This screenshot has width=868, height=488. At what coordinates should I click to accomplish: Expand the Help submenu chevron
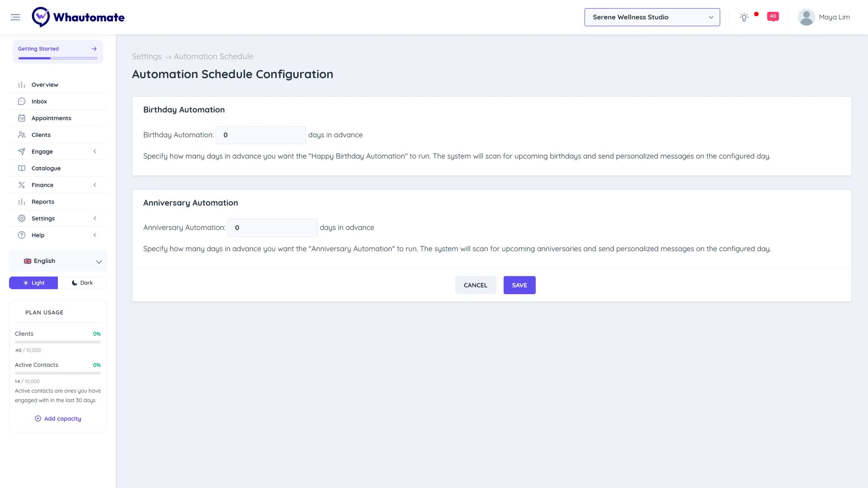pyautogui.click(x=95, y=235)
